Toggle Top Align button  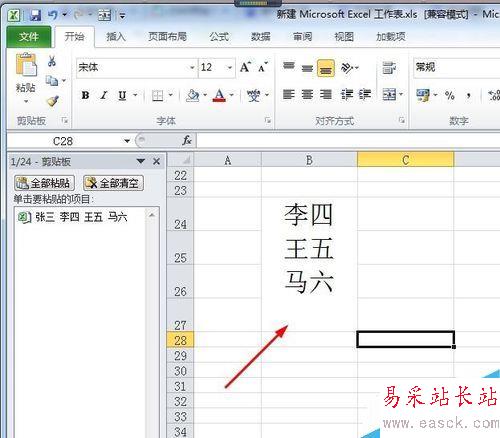tap(289, 67)
